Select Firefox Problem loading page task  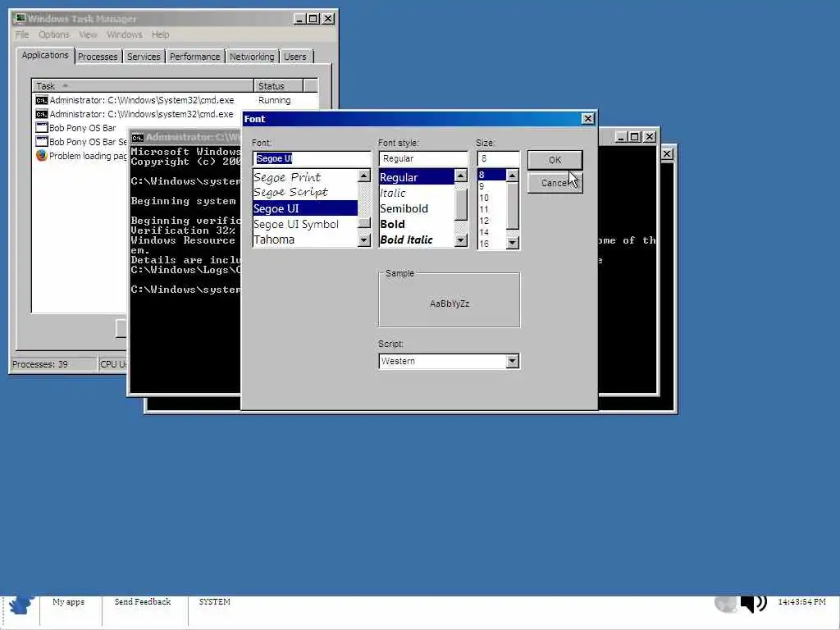(81, 156)
